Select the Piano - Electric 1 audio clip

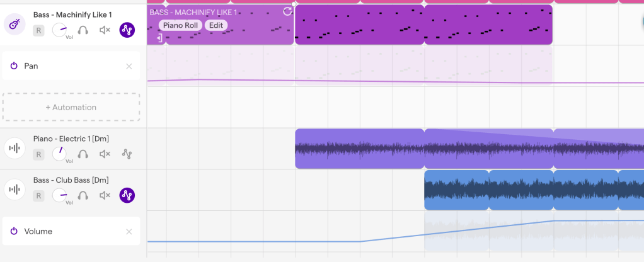[359, 149]
